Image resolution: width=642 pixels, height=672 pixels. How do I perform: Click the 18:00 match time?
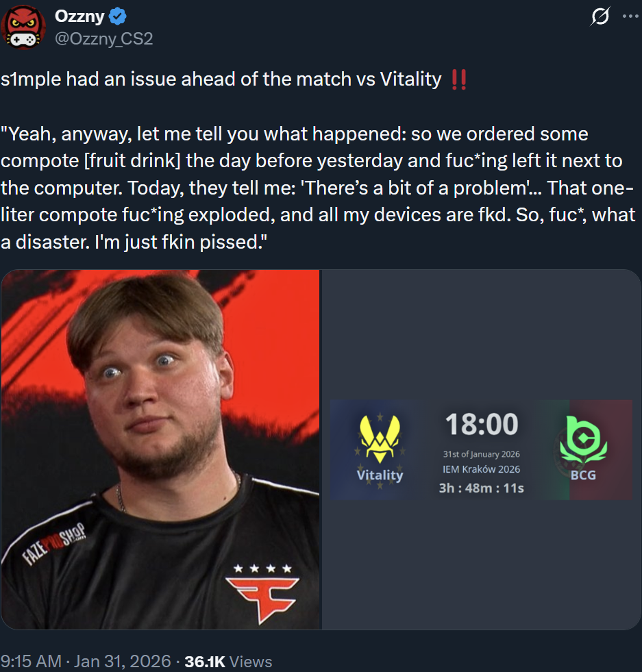pos(482,424)
